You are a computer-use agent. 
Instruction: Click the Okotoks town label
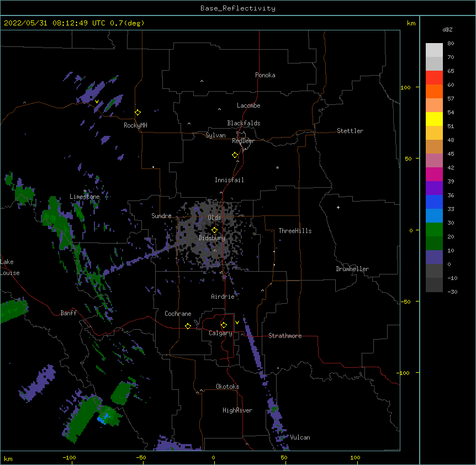pos(228,387)
